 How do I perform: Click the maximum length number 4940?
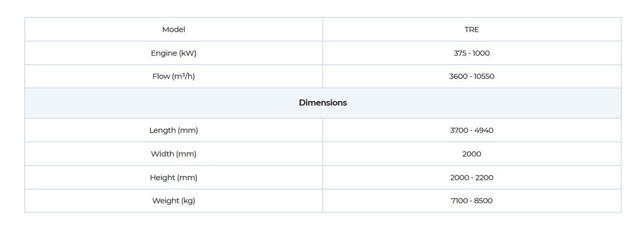click(x=484, y=131)
